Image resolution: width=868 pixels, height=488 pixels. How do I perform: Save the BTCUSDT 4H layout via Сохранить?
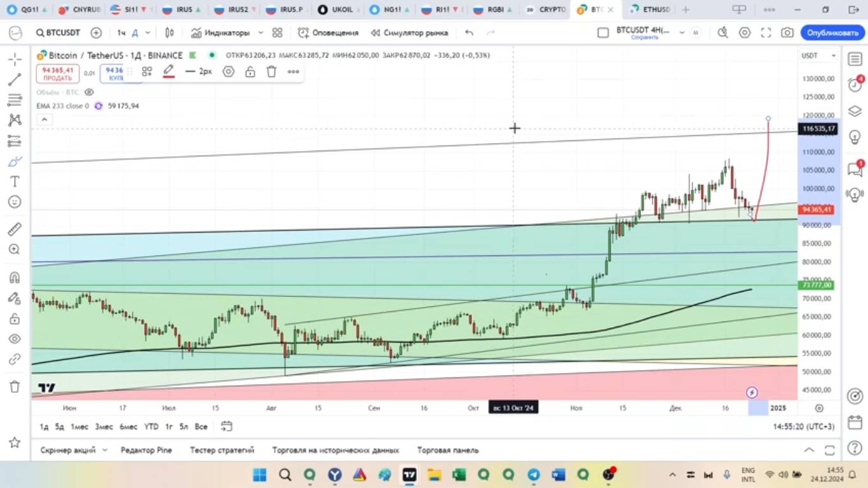click(x=644, y=37)
